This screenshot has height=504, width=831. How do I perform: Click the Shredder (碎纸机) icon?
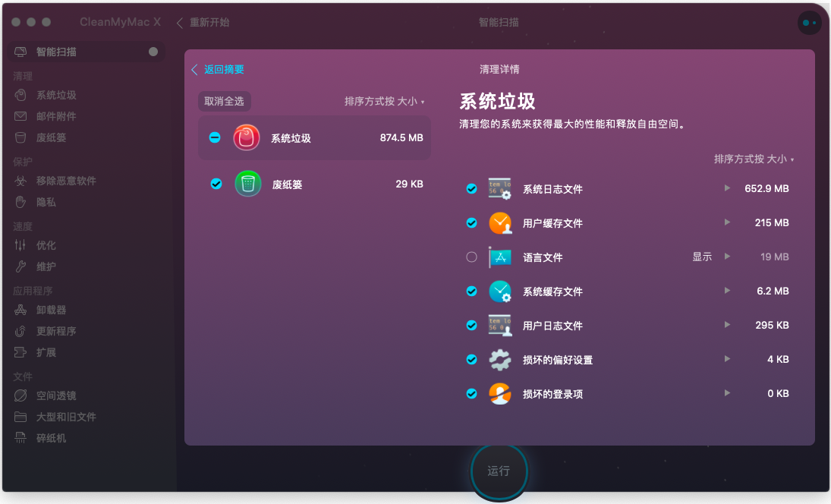pyautogui.click(x=20, y=438)
